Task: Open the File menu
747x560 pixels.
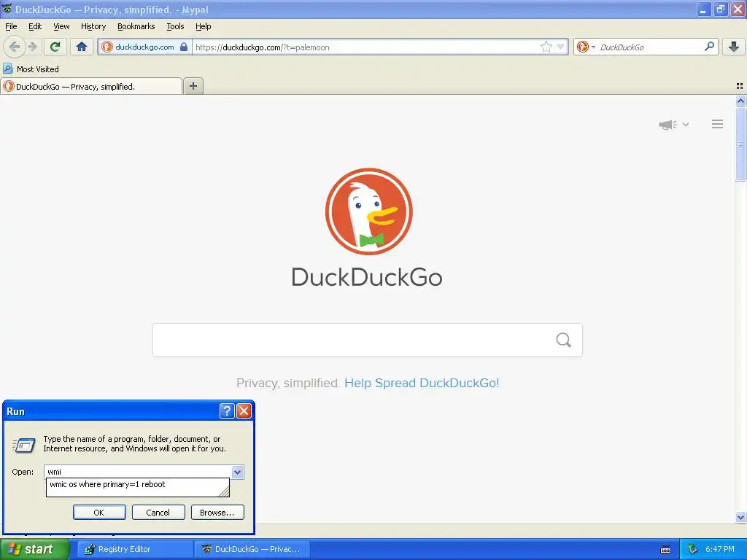Action: coord(11,26)
